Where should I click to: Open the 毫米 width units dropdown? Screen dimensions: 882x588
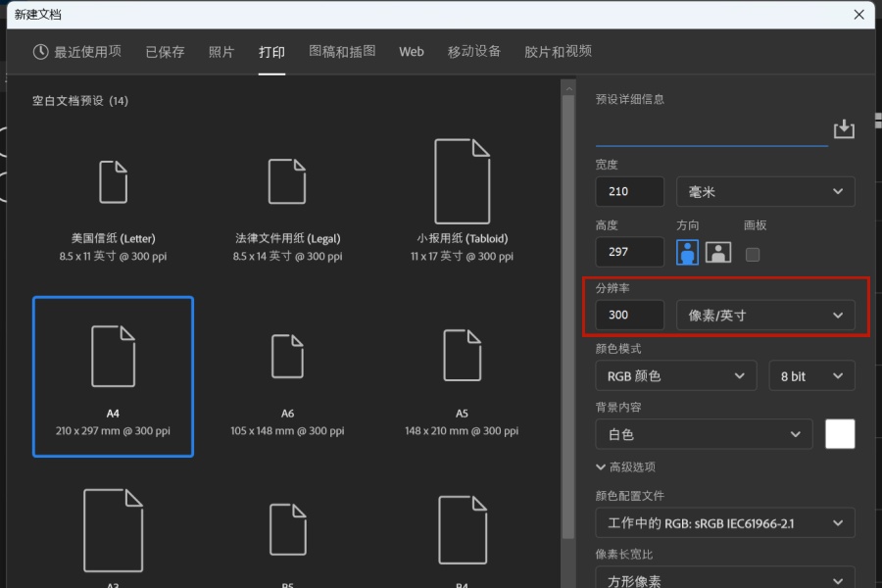click(x=765, y=191)
